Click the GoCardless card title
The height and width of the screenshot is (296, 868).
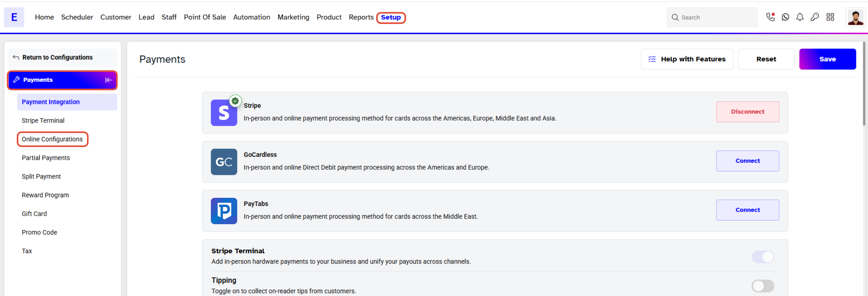(x=260, y=155)
